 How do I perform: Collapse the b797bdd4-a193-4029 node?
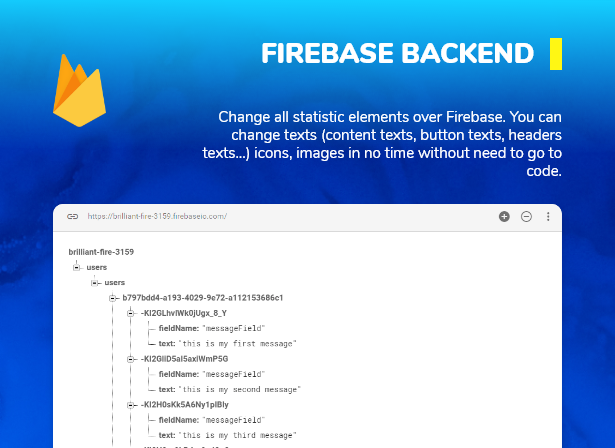click(x=113, y=298)
